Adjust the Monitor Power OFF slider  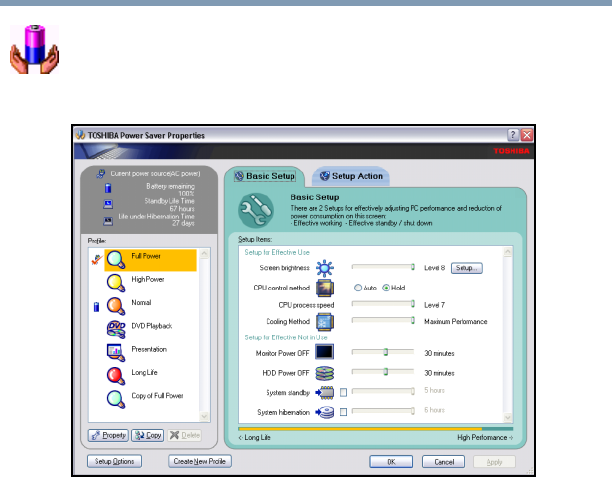pyautogui.click(x=383, y=352)
